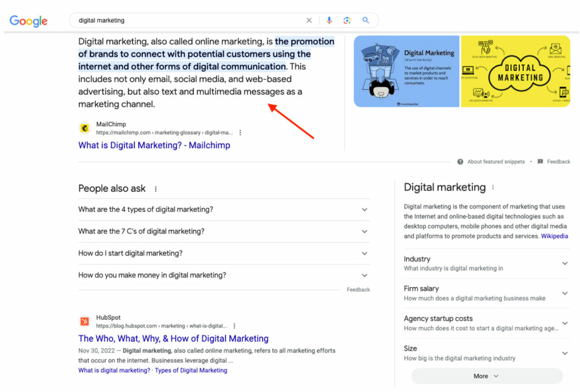Expand the Agency startup costs section
This screenshot has width=580, height=392.
[x=565, y=323]
